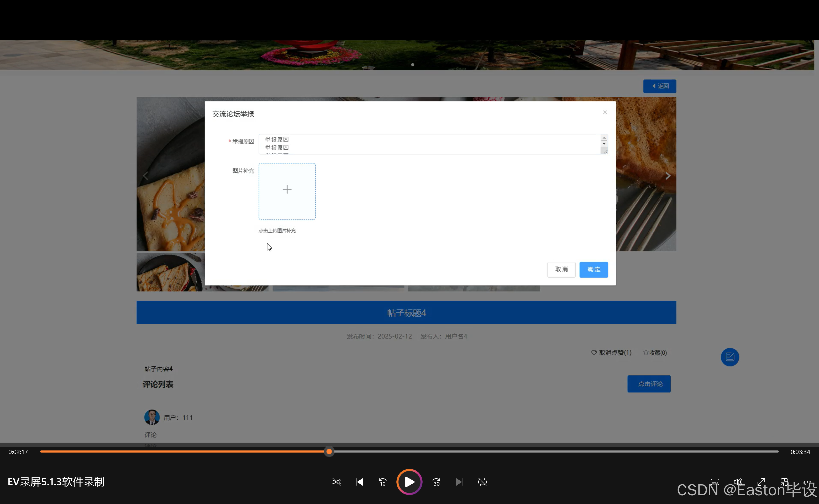Play the paused recording
This screenshot has width=819, height=504.
pyautogui.click(x=409, y=482)
